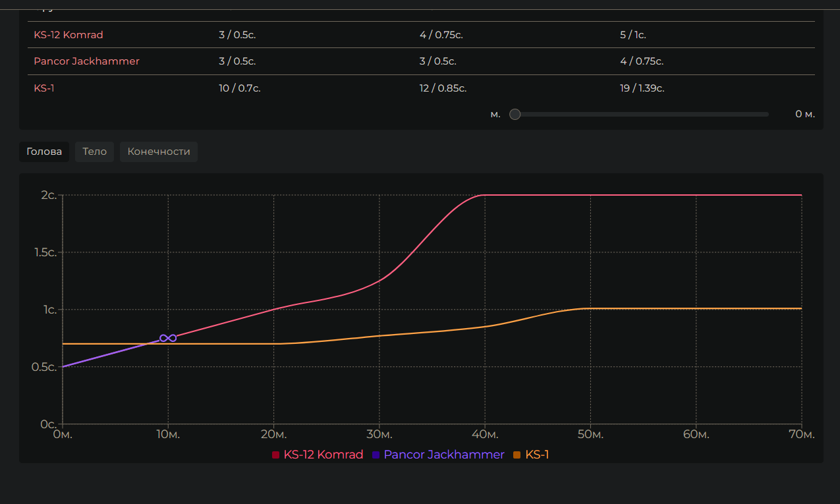This screenshot has width=840, height=504.
Task: Open the Конечности tab
Action: pyautogui.click(x=159, y=152)
